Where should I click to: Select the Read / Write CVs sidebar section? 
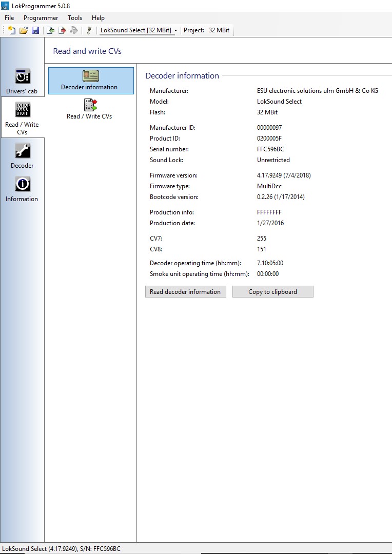[x=22, y=118]
